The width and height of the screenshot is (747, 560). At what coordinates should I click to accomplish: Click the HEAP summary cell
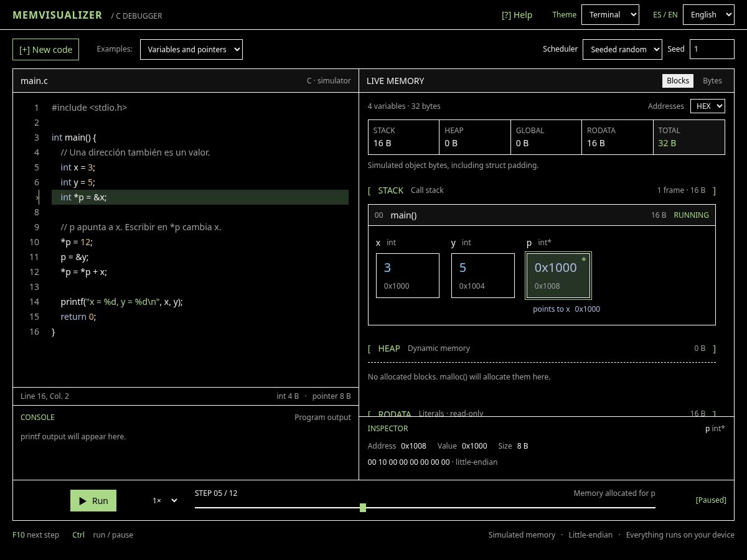[x=475, y=137]
